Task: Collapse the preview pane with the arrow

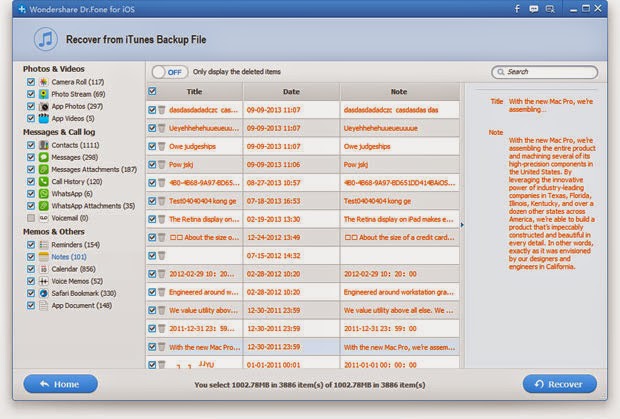Action: coord(462,225)
